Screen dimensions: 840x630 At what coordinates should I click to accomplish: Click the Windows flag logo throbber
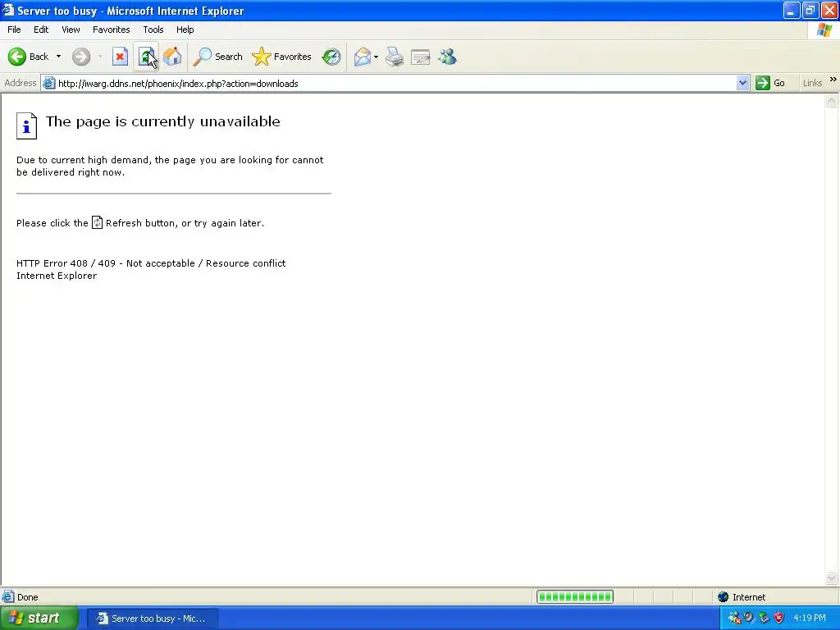(824, 30)
